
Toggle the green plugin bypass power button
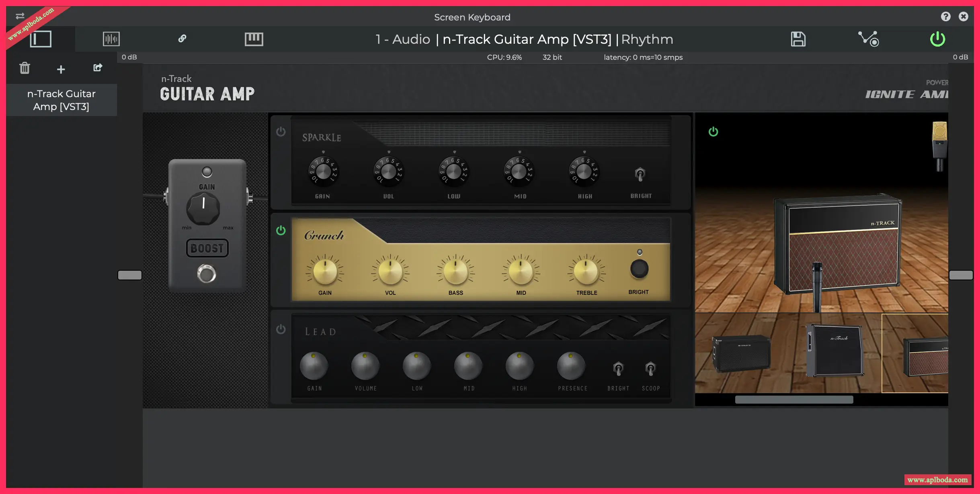(937, 39)
